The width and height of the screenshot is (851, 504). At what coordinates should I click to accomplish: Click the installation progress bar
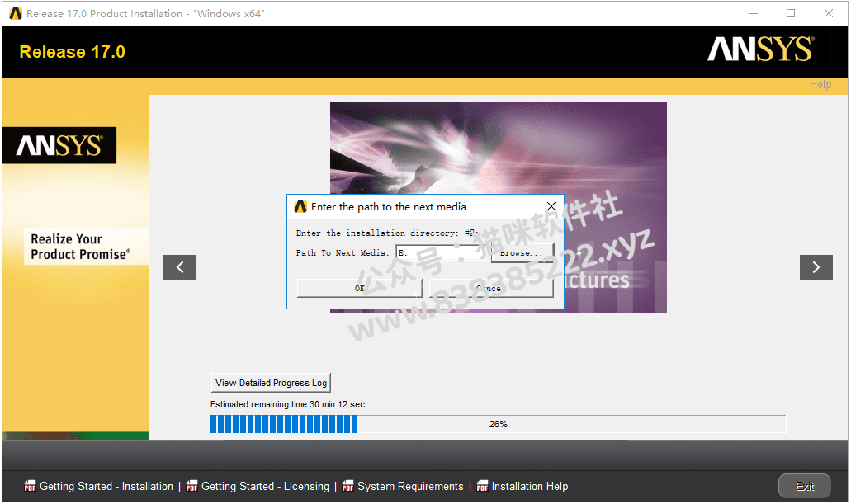498,424
